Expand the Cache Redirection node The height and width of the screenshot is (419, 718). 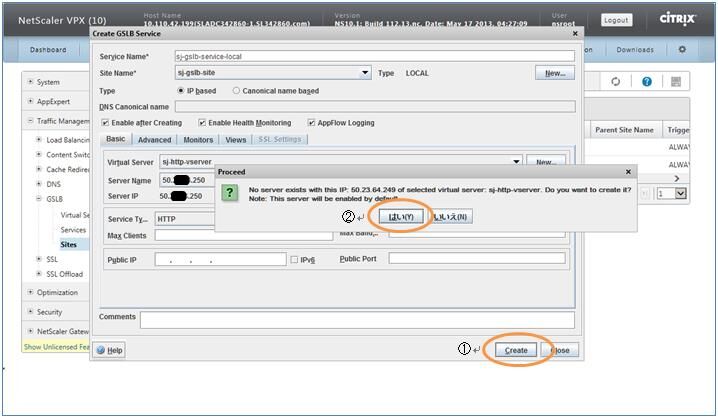click(x=39, y=169)
